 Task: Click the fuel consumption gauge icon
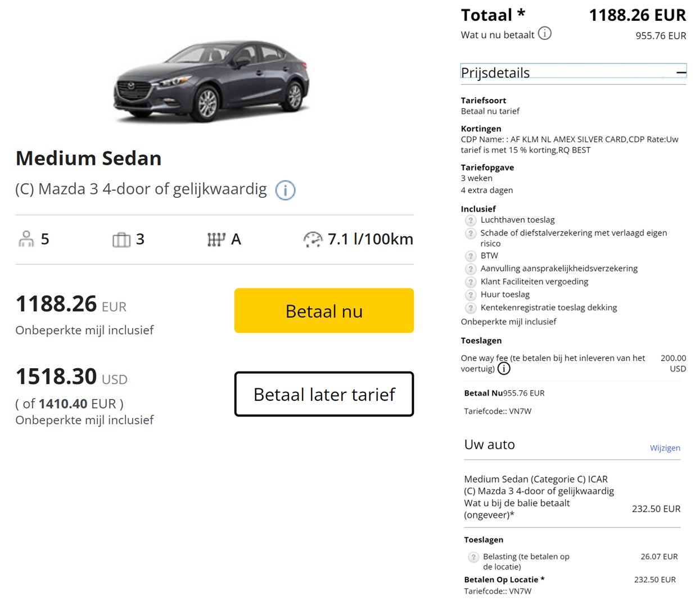click(x=313, y=240)
